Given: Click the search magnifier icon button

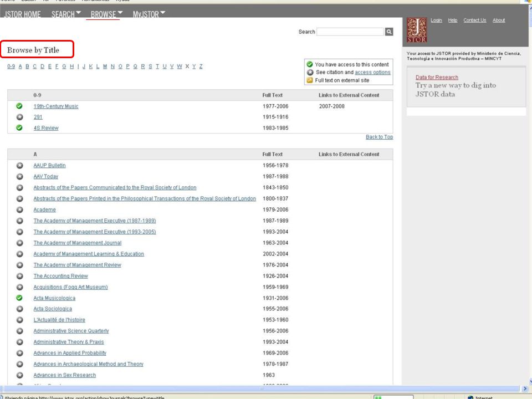Looking at the screenshot, I should (x=389, y=32).
